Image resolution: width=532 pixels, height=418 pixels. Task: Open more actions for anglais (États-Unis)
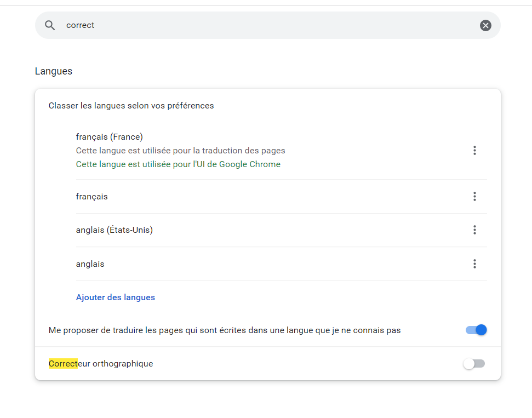point(474,230)
